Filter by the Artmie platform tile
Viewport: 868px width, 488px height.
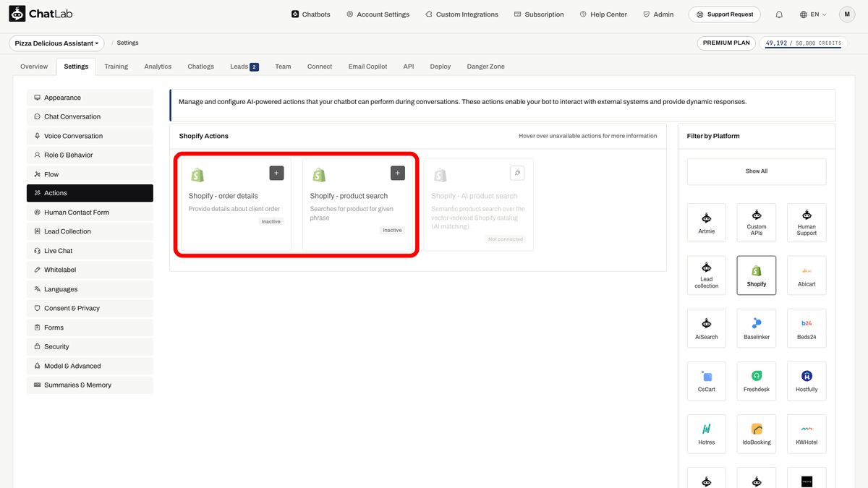(707, 222)
